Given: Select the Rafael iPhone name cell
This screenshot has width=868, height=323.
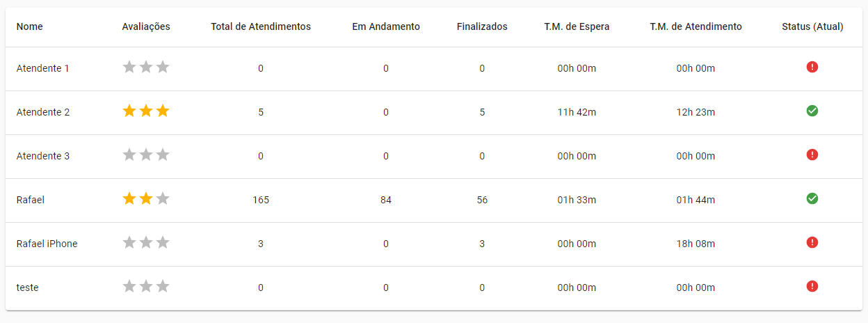Looking at the screenshot, I should point(47,244).
